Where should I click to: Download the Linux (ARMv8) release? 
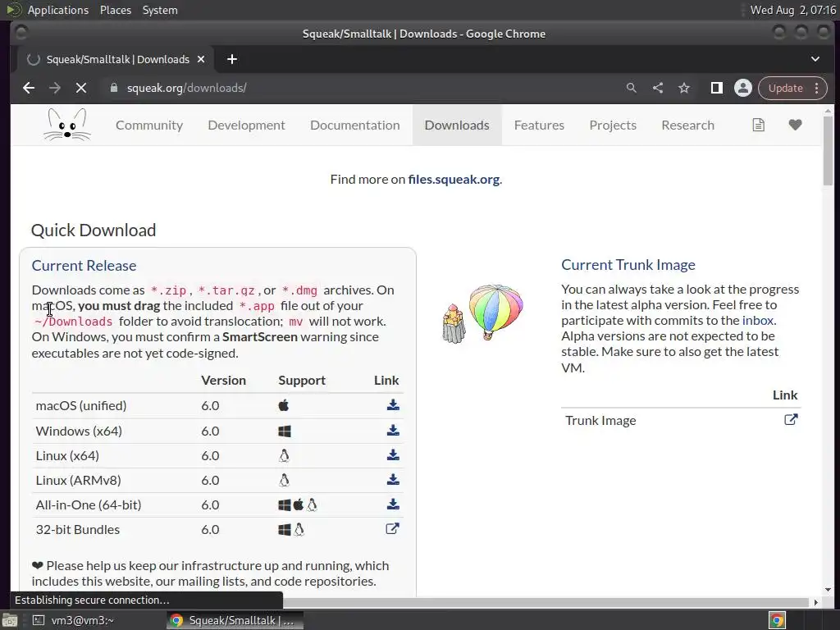pos(393,479)
